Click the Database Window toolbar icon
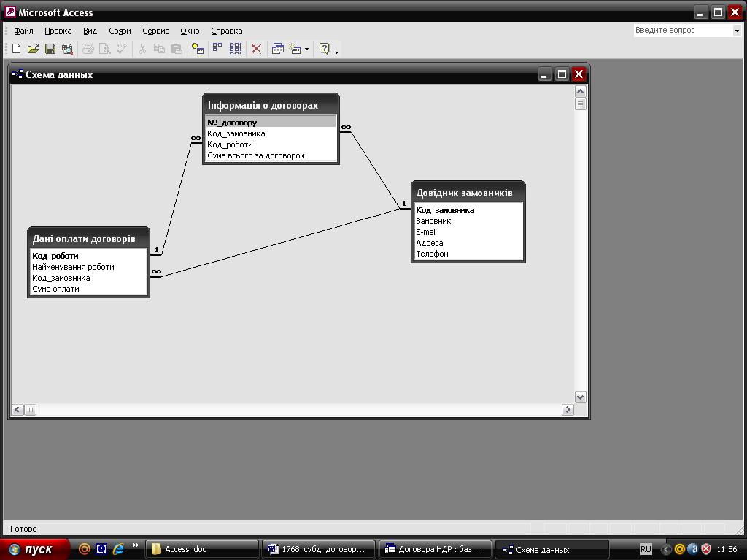The height and width of the screenshot is (560, 747). (x=278, y=49)
